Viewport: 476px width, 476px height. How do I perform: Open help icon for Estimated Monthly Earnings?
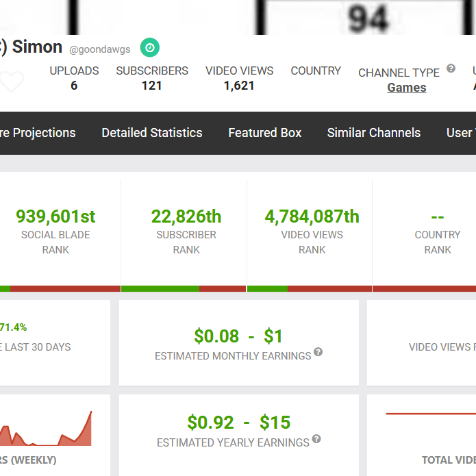318,353
